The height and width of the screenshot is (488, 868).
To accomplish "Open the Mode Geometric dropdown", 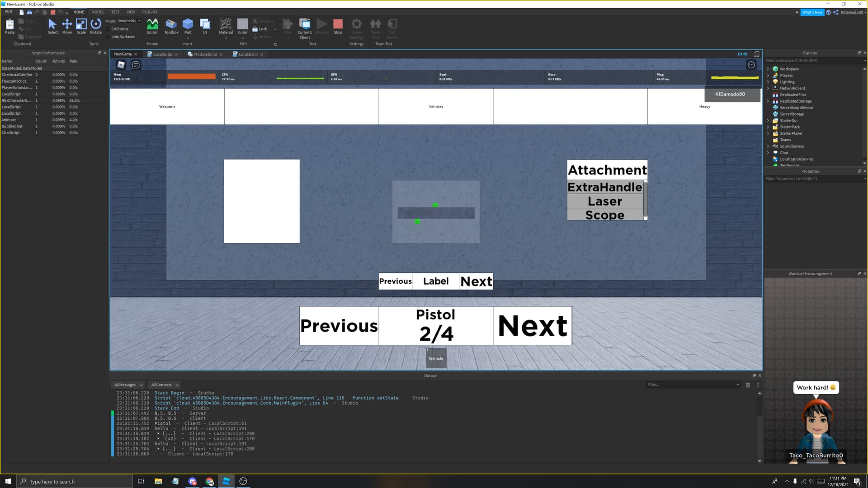I will click(128, 20).
